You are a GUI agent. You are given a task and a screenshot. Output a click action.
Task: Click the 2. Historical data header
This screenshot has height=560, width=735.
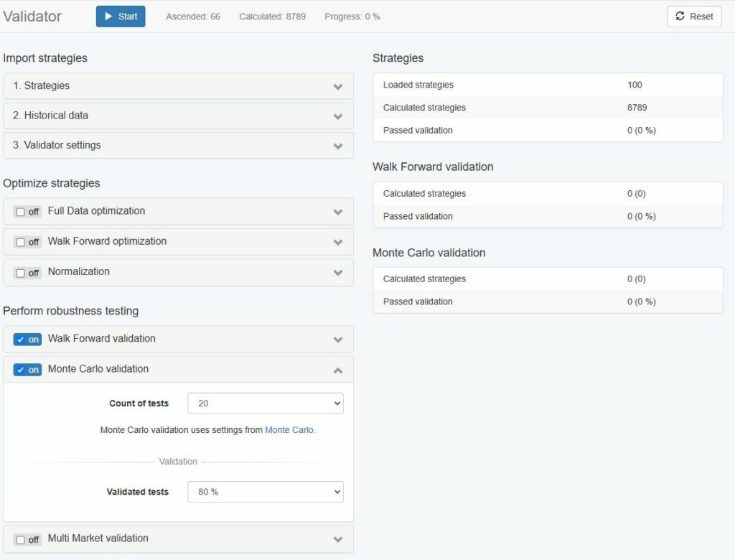(178, 116)
